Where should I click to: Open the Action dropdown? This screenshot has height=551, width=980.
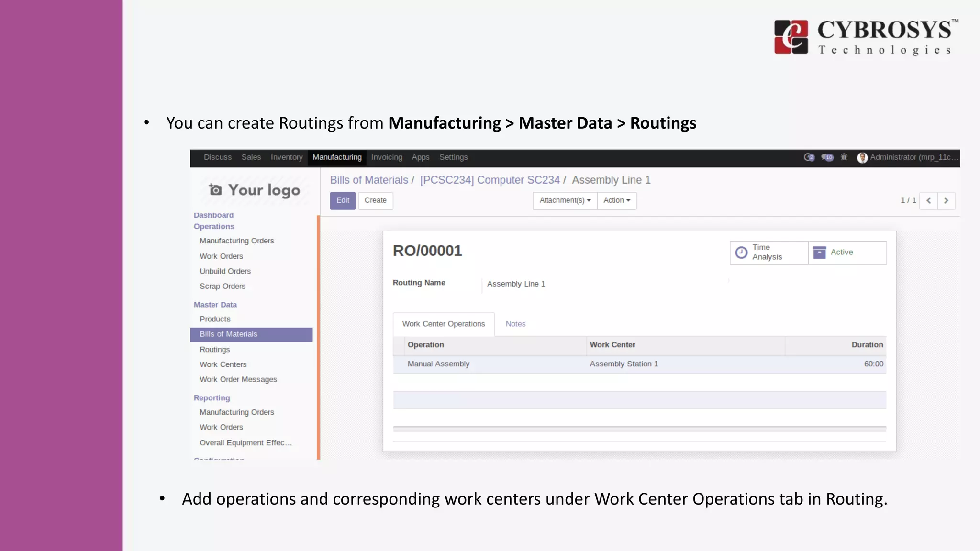pyautogui.click(x=617, y=200)
